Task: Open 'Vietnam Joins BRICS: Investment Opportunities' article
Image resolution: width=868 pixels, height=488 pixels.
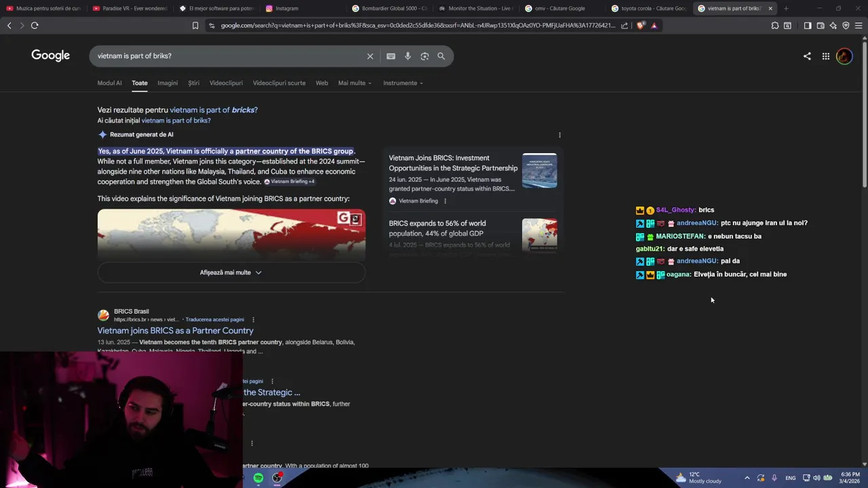Action: tap(453, 163)
